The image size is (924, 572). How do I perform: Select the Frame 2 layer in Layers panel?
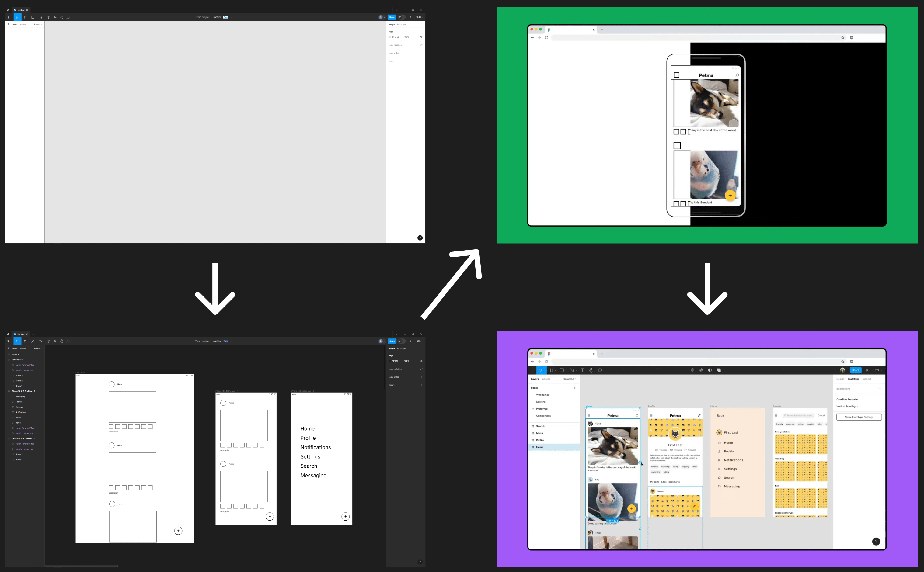(15, 355)
